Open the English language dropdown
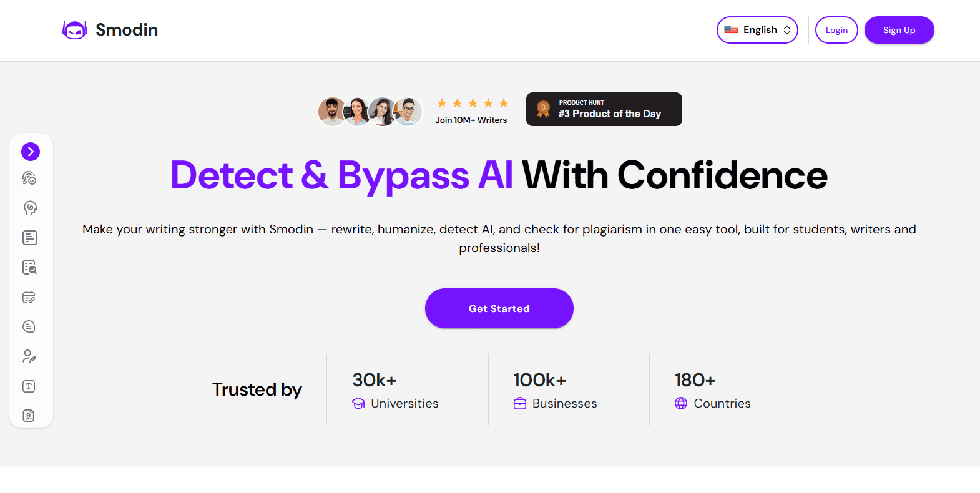This screenshot has width=980, height=493. (757, 30)
